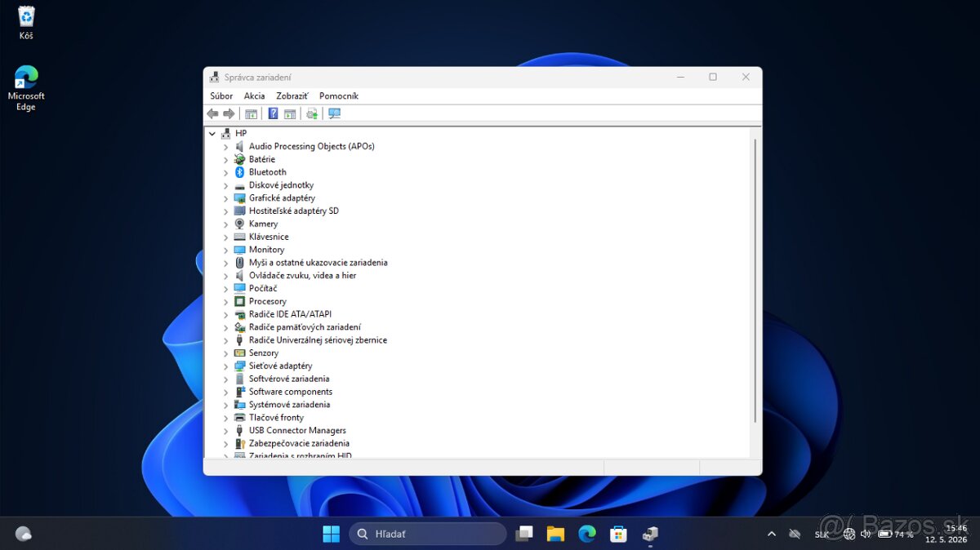Scan for hardware changes via monitor icon

(334, 113)
